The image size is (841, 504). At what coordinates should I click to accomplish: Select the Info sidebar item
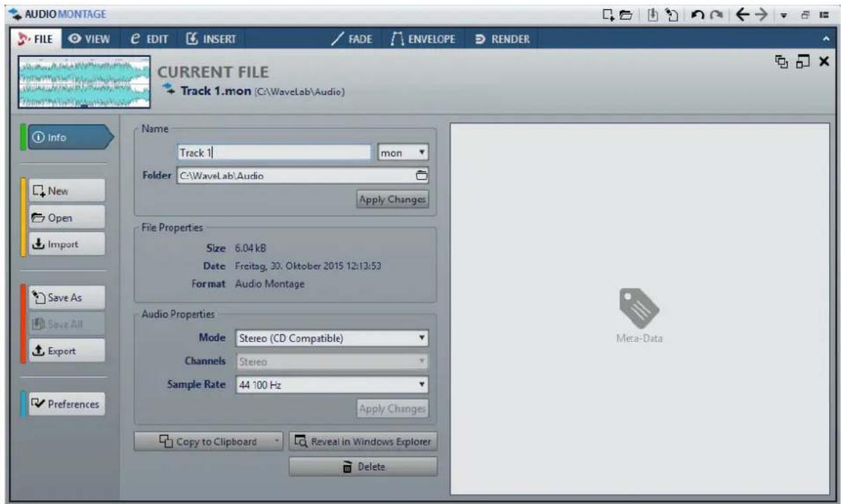point(70,138)
